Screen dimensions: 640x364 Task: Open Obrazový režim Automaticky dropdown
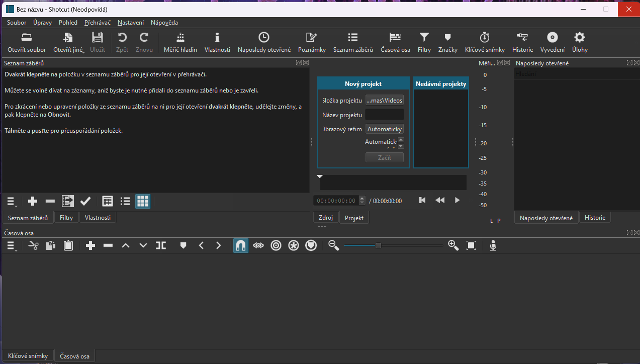coord(384,129)
